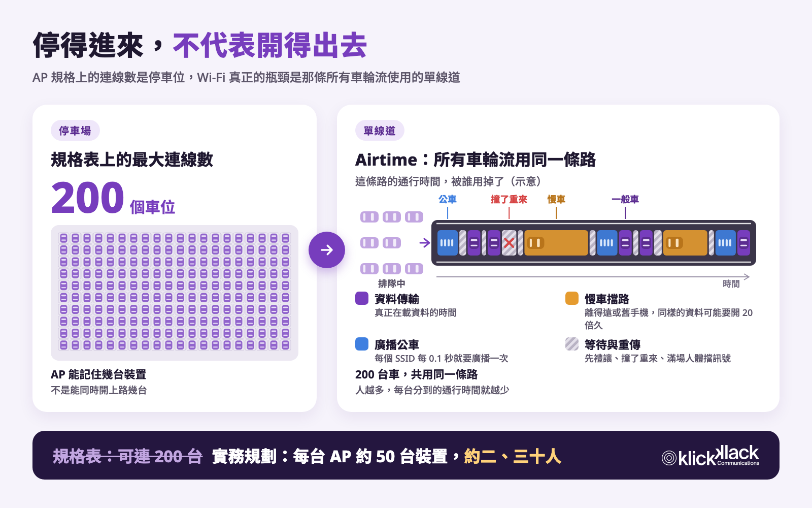
Task: Click the 時間 axis label
Action: (731, 284)
